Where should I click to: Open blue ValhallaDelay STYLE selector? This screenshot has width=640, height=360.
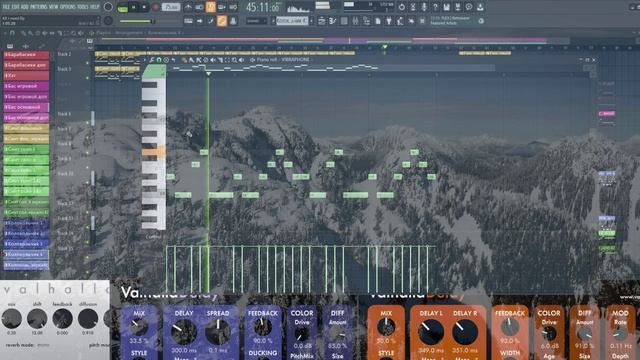139,353
